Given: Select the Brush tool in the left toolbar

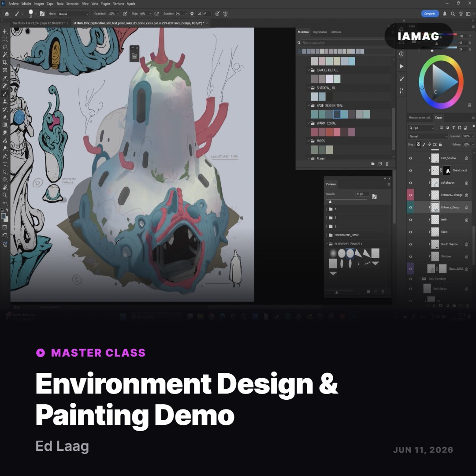Looking at the screenshot, I should [x=4, y=93].
